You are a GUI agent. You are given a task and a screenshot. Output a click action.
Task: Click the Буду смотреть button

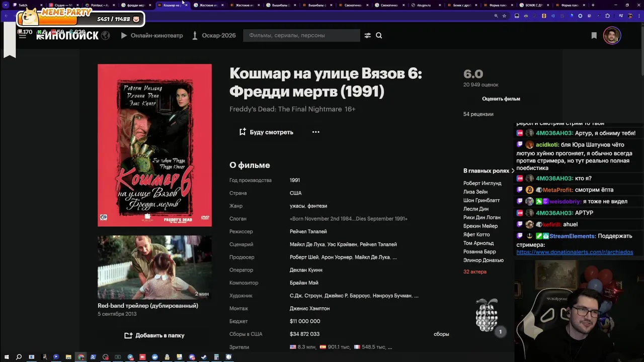266,132
